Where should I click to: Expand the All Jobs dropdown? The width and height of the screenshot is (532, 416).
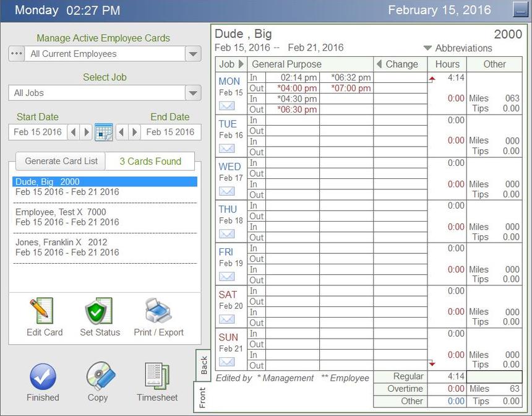click(x=192, y=93)
